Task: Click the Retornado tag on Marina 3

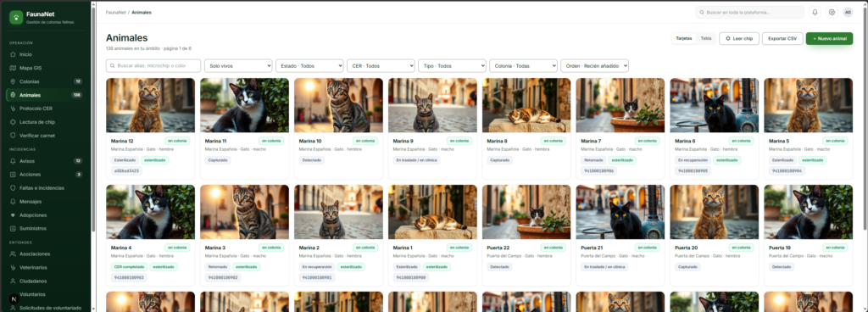Action: click(218, 266)
